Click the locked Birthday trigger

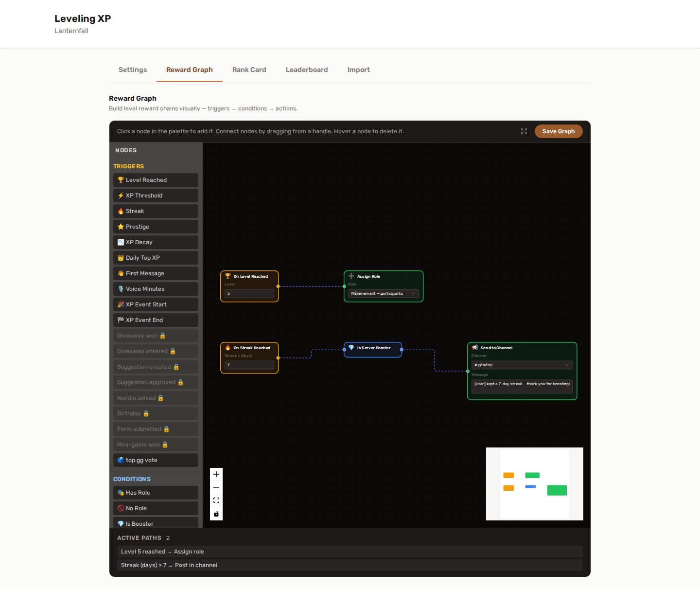[156, 413]
